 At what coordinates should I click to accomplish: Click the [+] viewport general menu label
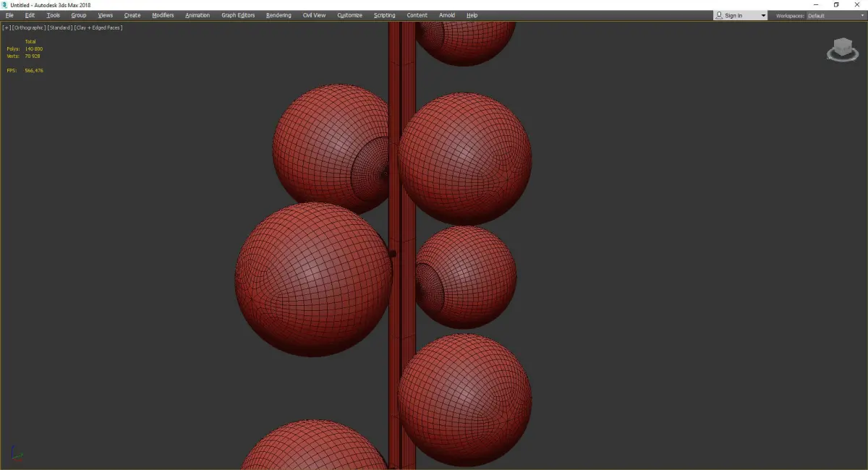[x=7, y=27]
